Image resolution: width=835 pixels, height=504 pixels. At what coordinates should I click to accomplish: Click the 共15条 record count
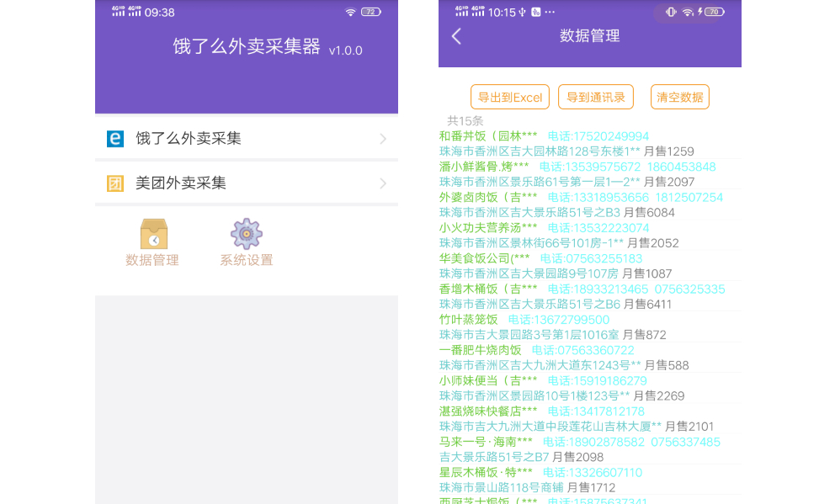[x=465, y=121]
